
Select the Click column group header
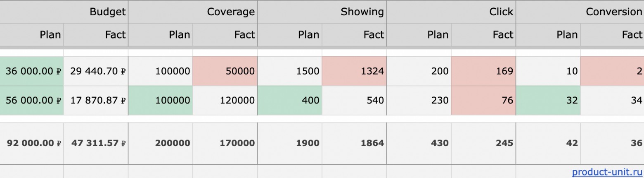coord(501,12)
